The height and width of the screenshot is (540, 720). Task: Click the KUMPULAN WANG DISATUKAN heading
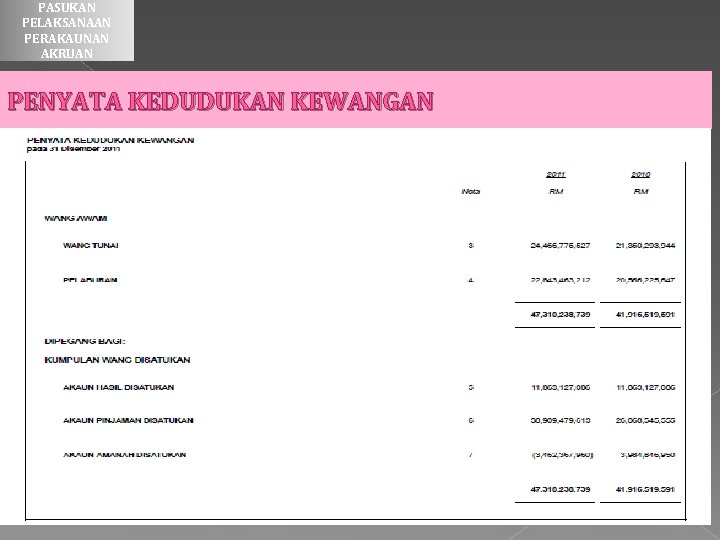pos(117,360)
